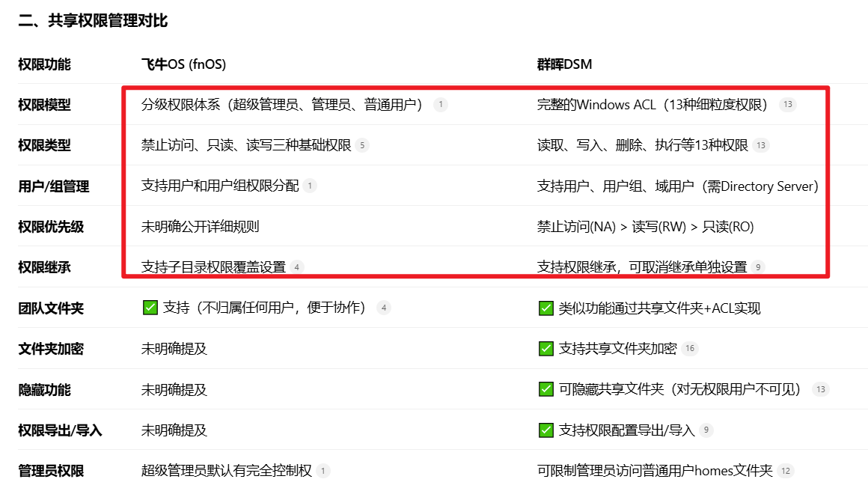
Task: Click the text 读取、写入、删除、执行等13种权限
Action: pos(643,145)
